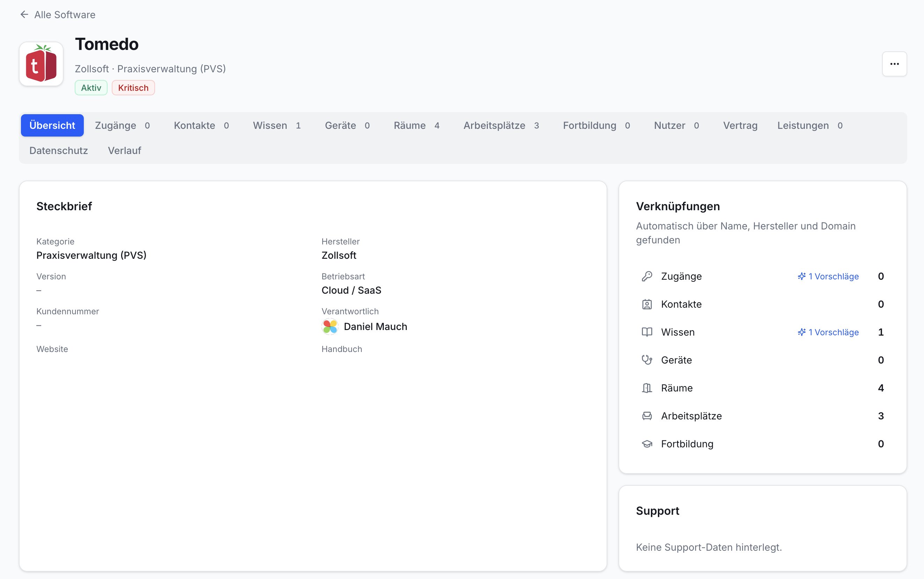
Task: Click the Räume count 4 in Verknüpfungen
Action: click(x=881, y=388)
